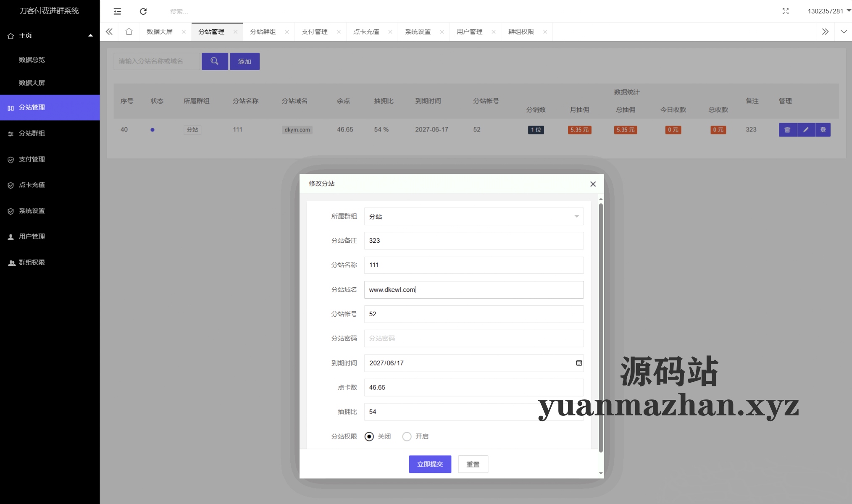Click pencil edit icon in table row
852x504 pixels.
click(x=806, y=130)
